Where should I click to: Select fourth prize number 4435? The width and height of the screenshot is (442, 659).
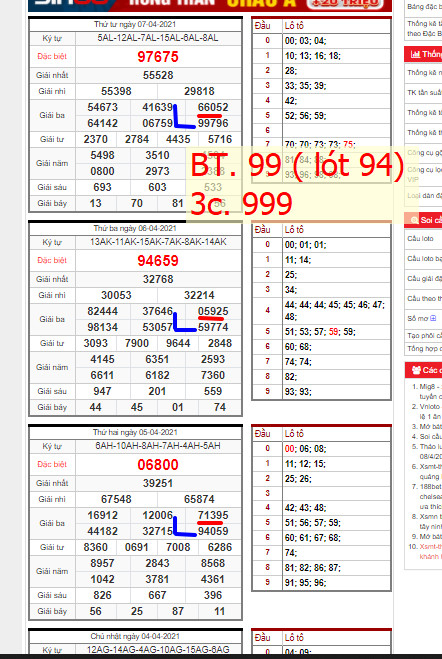coord(178,139)
